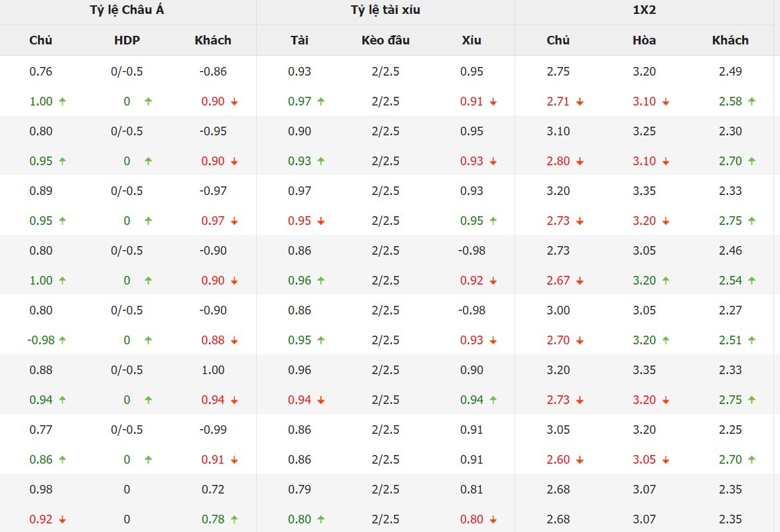Click the Kèo đầu column header
This screenshot has height=532, width=780.
pos(385,40)
